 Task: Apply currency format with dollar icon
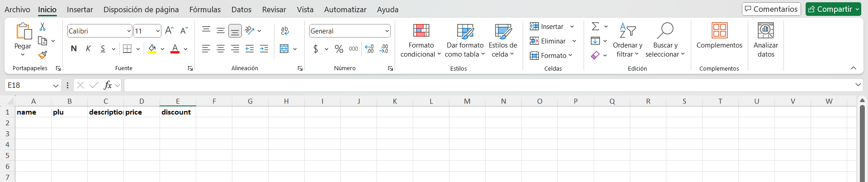click(x=316, y=49)
